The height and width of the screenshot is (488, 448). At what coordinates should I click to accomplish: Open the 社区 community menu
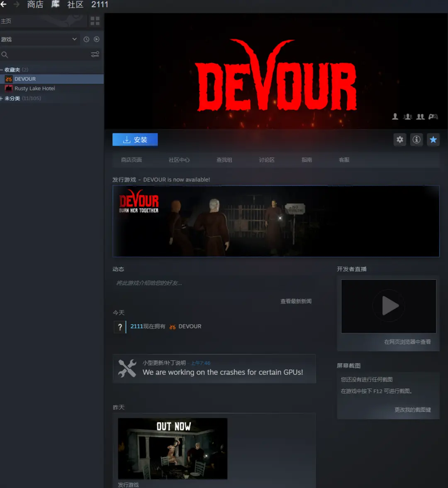coord(75,5)
